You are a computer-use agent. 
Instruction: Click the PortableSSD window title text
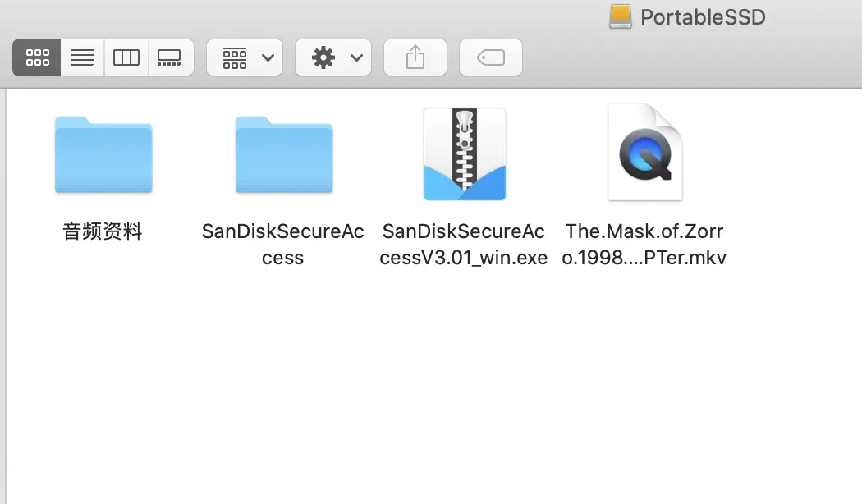point(703,17)
